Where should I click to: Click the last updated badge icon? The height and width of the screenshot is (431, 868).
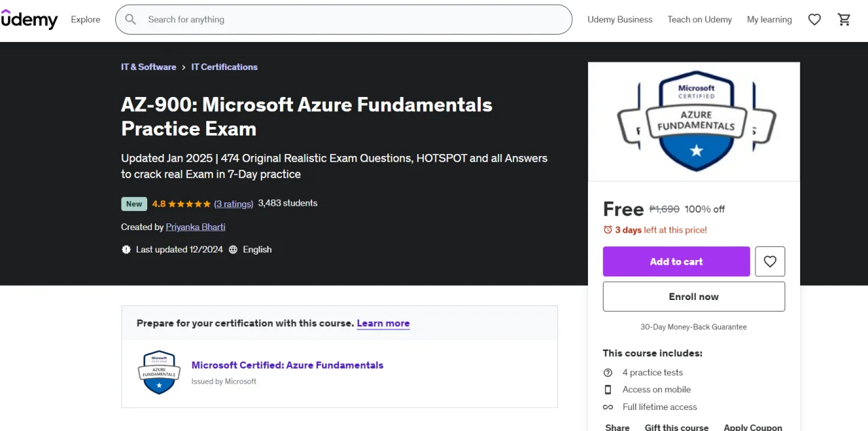pyautogui.click(x=126, y=250)
